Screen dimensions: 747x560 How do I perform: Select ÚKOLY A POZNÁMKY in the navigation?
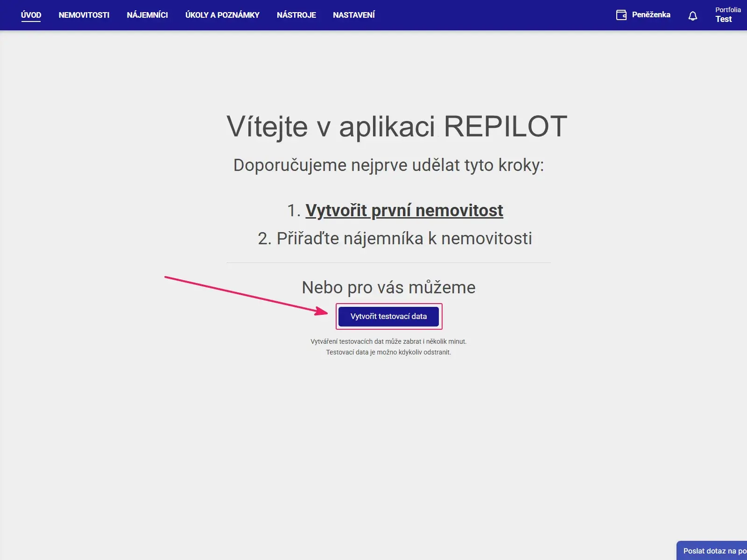[222, 15]
